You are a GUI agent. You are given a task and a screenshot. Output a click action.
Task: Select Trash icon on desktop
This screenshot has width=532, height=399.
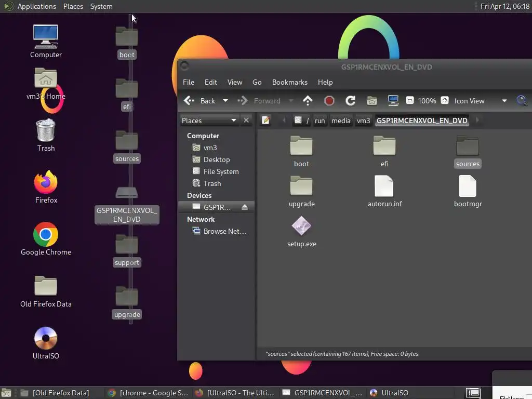[x=46, y=136]
